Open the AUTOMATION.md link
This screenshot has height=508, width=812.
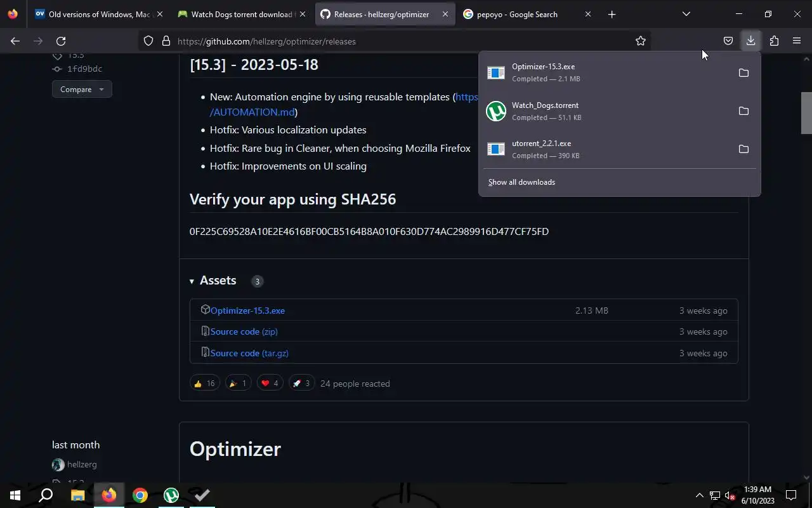point(252,112)
